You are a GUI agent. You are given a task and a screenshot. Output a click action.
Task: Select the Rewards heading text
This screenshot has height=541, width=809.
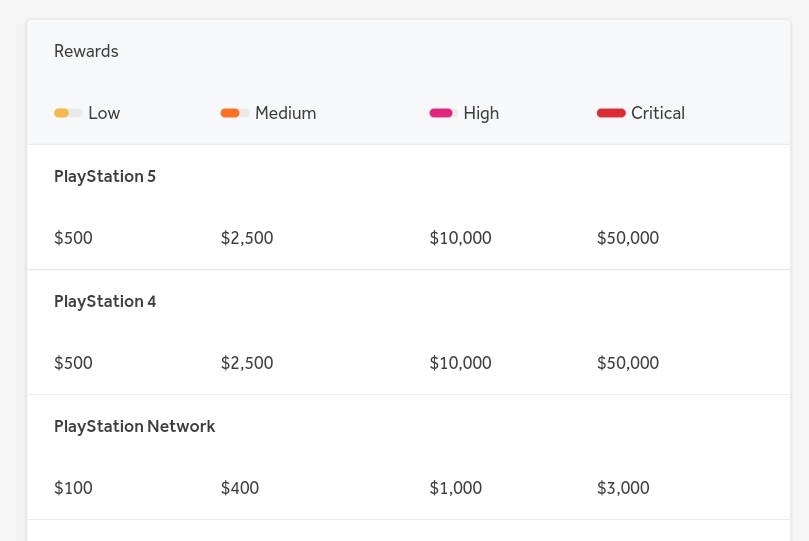click(86, 51)
